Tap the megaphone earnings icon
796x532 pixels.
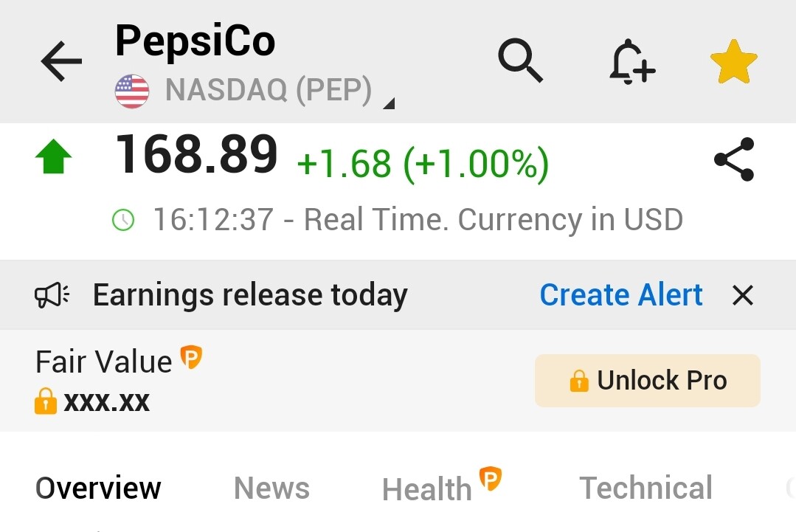[52, 296]
